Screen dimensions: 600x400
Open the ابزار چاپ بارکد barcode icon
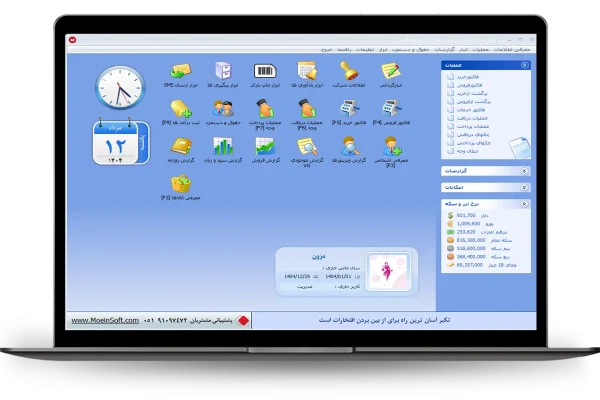click(x=265, y=71)
